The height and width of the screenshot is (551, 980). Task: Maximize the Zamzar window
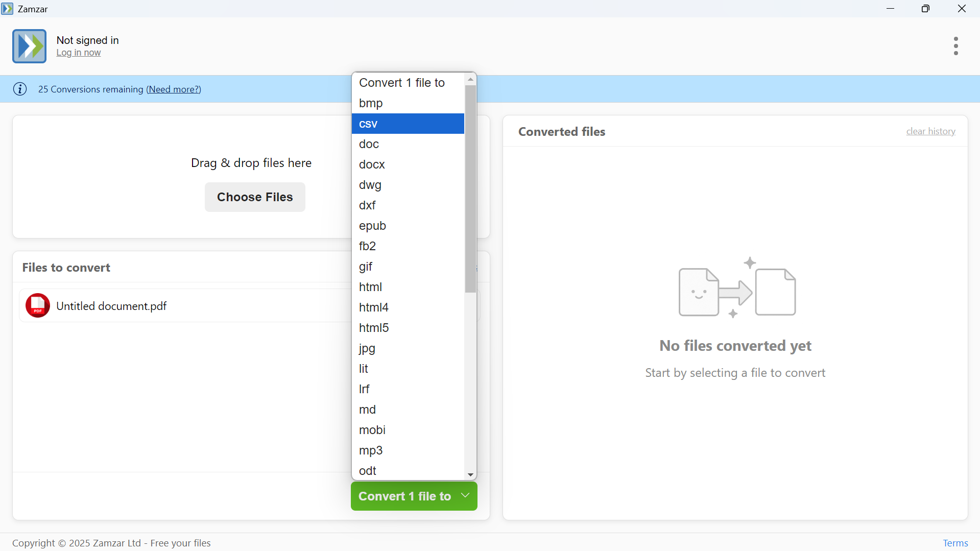point(926,9)
